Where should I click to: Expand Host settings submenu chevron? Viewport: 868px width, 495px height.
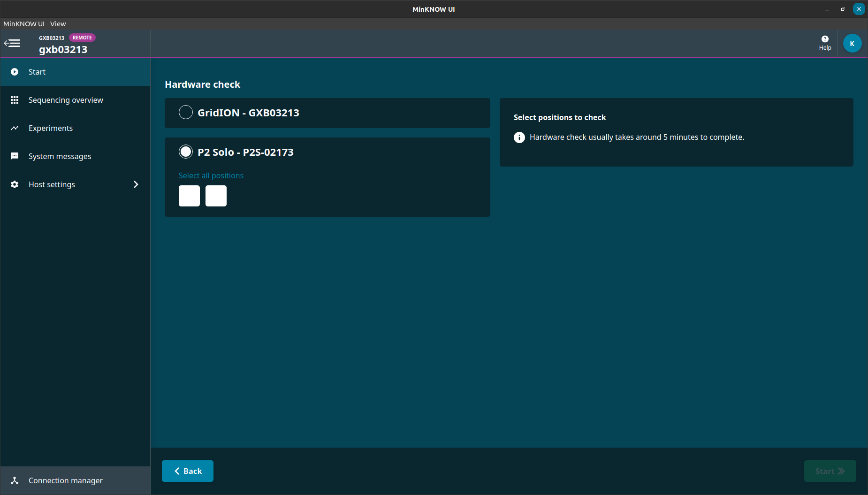(x=136, y=184)
